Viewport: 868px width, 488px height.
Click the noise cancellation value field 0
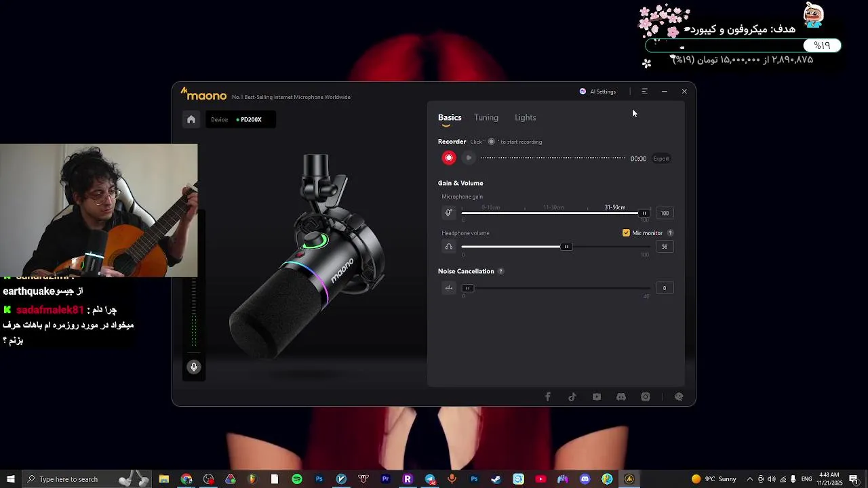(665, 288)
